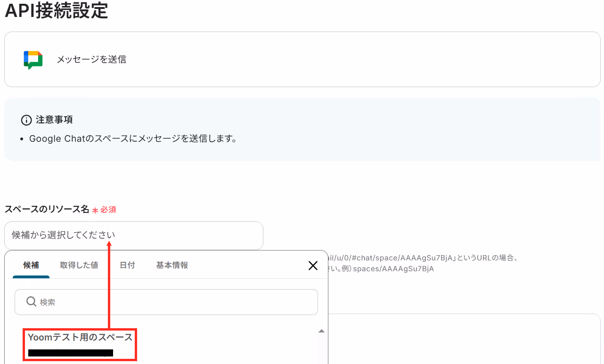Screen dimensions: 604x364
Task: Click the メッセージを送信 action label
Action: (91, 60)
